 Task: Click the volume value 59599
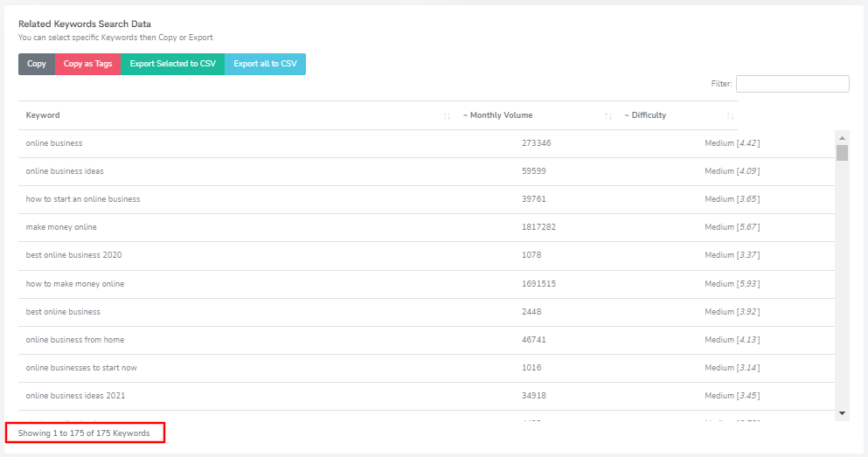tap(533, 171)
